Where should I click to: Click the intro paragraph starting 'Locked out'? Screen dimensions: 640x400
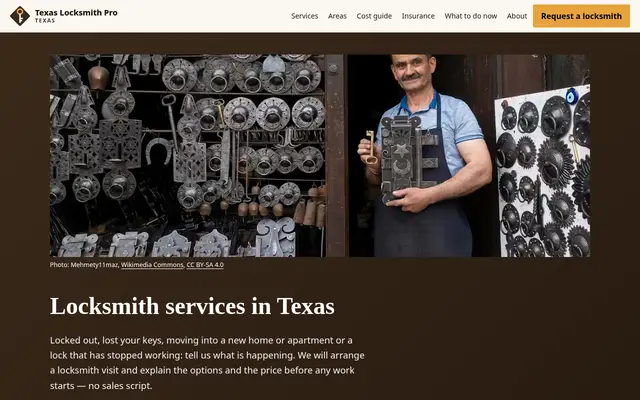pos(207,363)
